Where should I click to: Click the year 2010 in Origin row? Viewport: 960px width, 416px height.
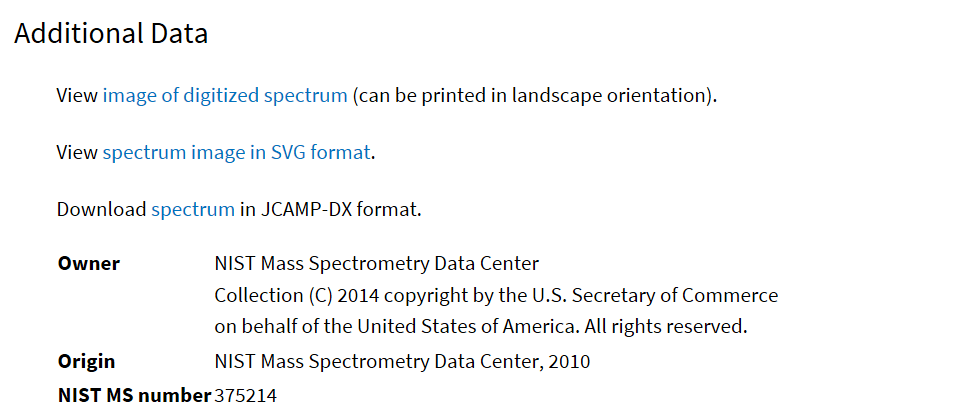point(569,361)
